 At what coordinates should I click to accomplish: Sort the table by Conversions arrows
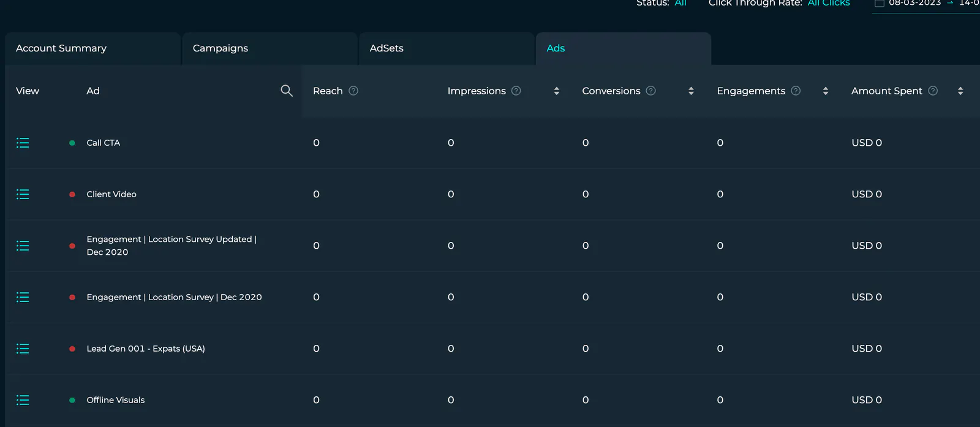point(691,91)
